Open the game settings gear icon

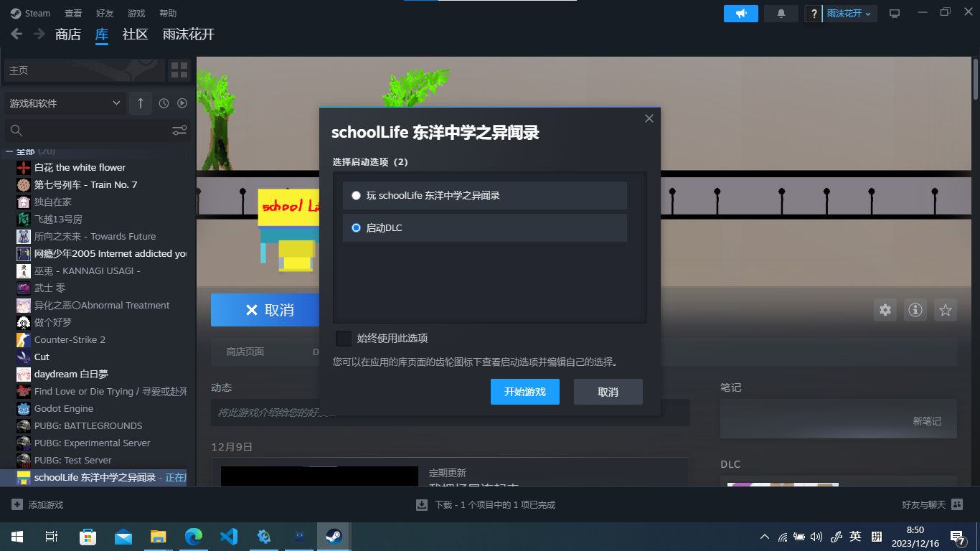click(885, 310)
